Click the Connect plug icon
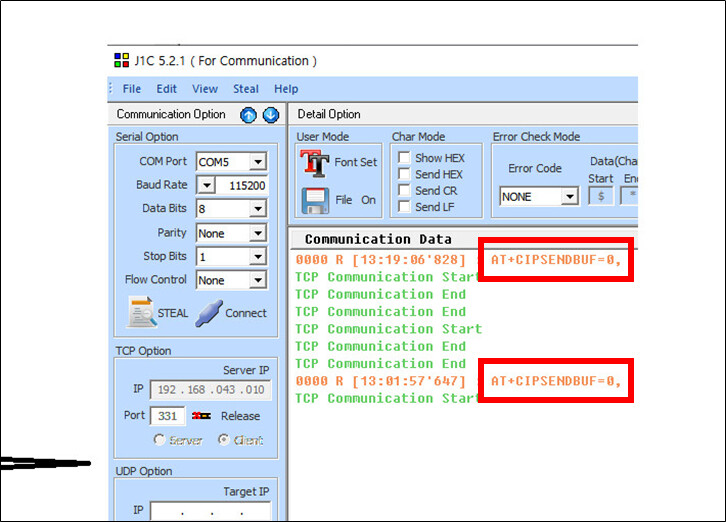The height and width of the screenshot is (522, 726). click(x=209, y=313)
